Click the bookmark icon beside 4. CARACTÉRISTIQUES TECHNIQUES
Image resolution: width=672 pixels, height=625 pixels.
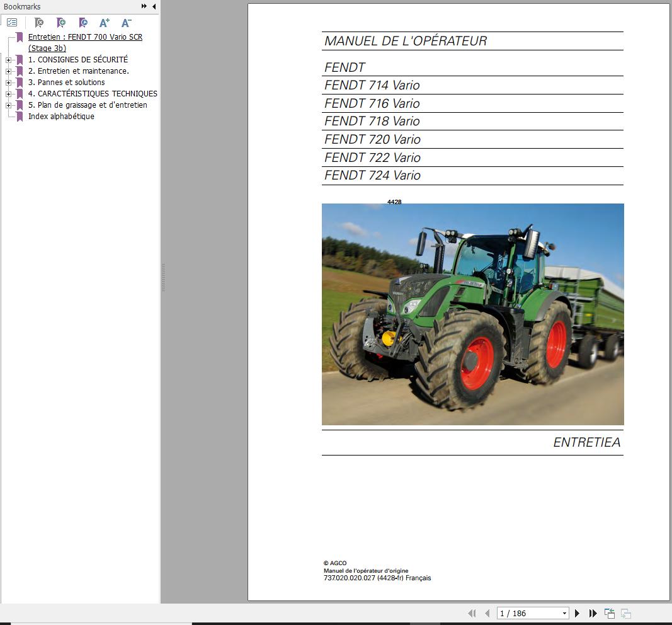(x=20, y=93)
